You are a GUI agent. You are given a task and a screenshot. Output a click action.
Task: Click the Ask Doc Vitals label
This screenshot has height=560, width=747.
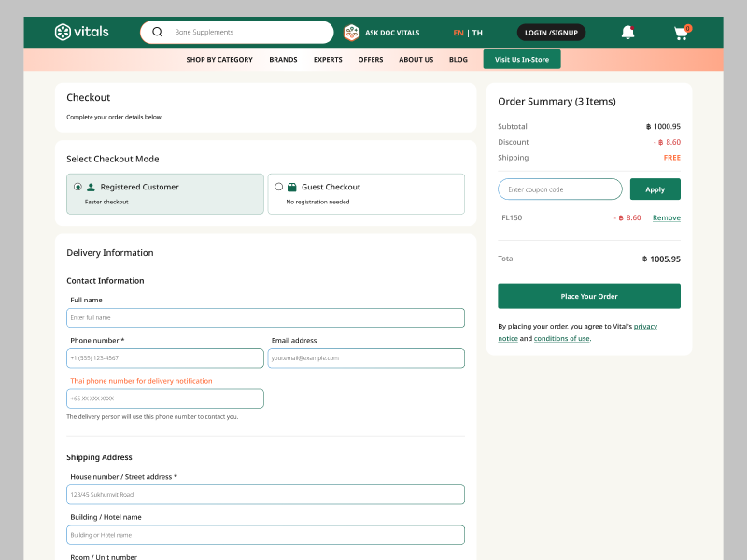[x=392, y=33]
